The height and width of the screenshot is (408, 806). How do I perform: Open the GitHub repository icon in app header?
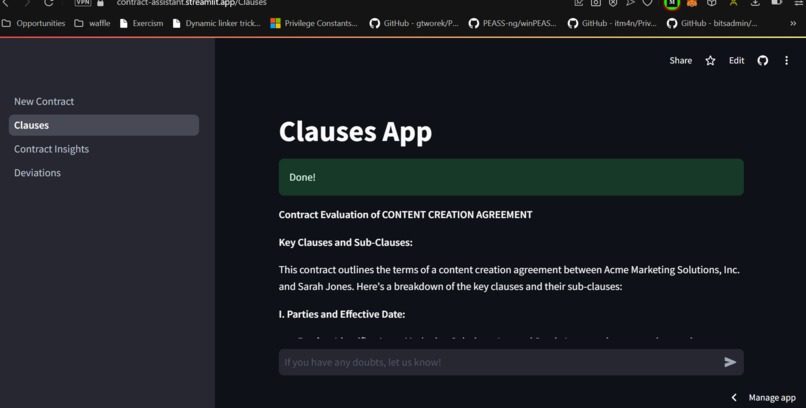[x=763, y=61]
